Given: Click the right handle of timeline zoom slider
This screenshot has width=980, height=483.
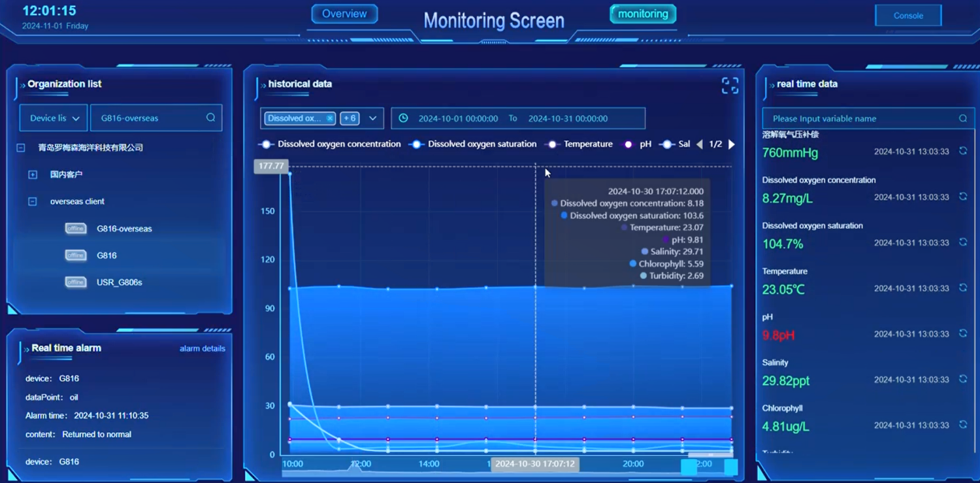Looking at the screenshot, I should coord(730,467).
